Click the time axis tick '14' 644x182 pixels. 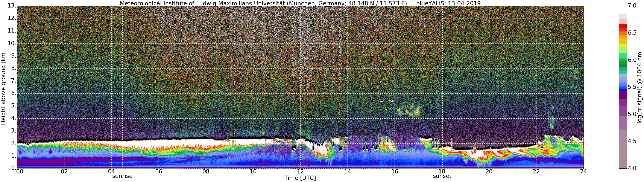(348, 172)
